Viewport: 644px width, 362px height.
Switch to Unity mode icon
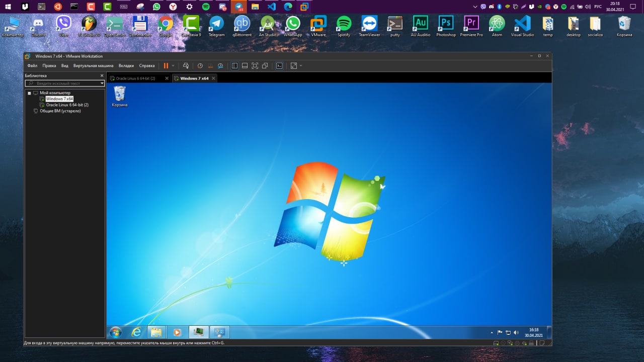(x=265, y=66)
